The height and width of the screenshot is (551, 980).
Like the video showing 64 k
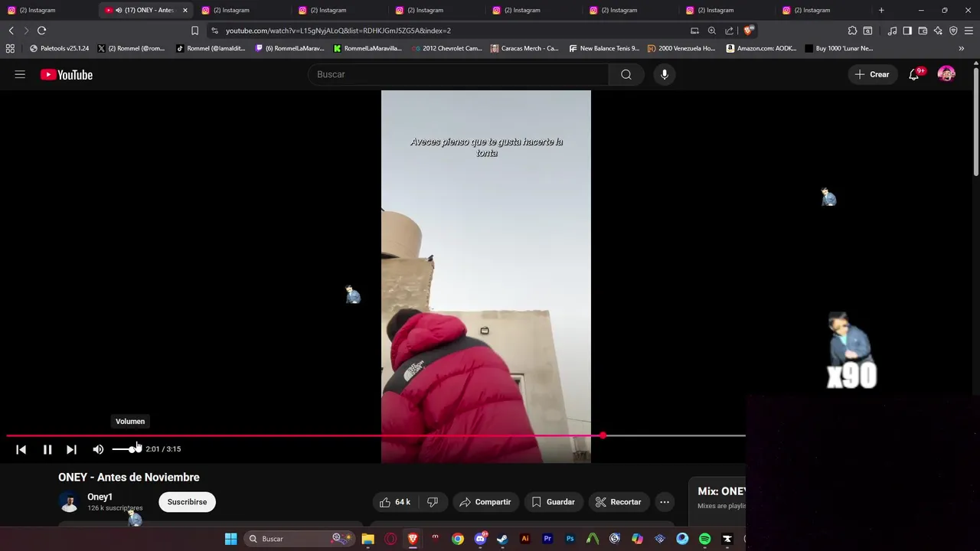tap(395, 502)
